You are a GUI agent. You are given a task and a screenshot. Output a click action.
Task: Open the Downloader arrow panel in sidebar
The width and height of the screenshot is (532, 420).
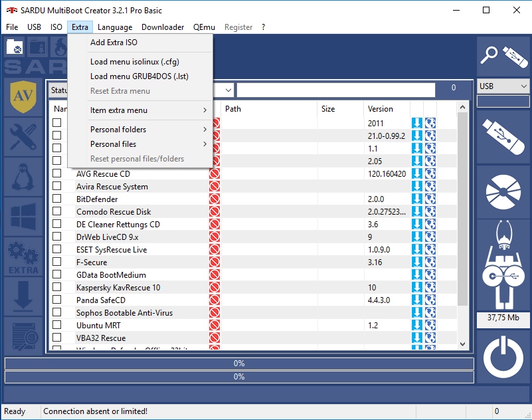pos(23,296)
